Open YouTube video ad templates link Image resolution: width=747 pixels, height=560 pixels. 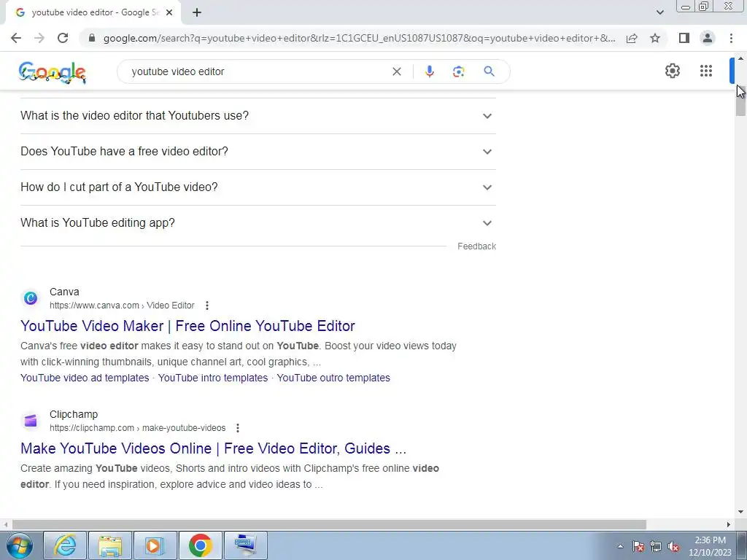pos(85,378)
